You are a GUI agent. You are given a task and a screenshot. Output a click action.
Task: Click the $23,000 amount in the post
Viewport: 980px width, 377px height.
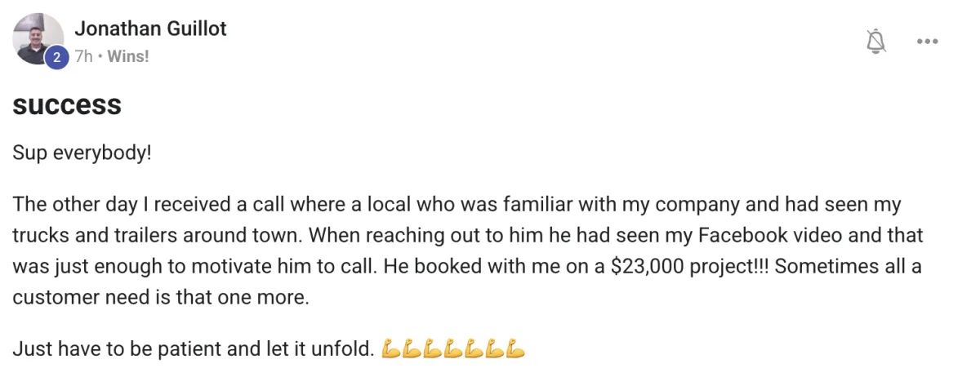[x=645, y=268]
